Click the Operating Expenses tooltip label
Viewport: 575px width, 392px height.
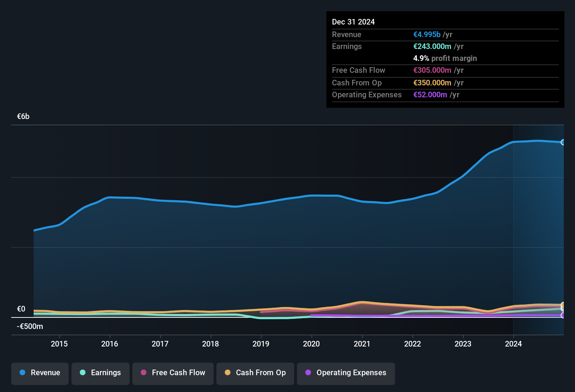tap(367, 94)
